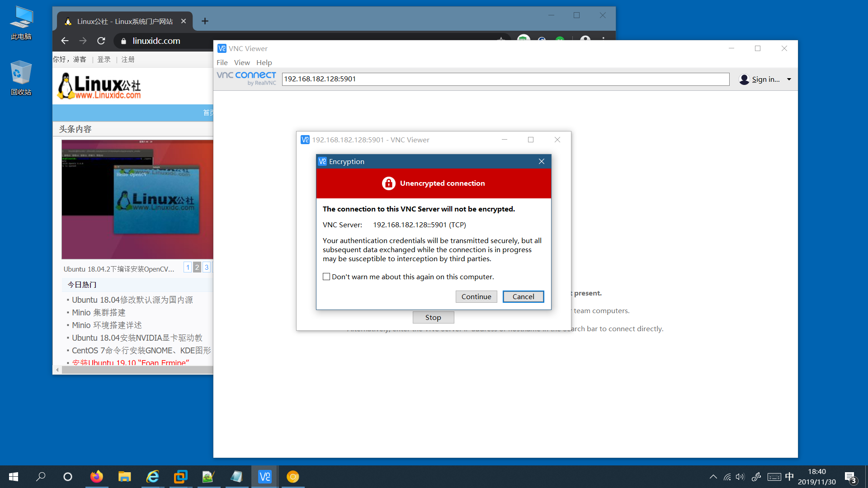
Task: Open the File menu in VNC Viewer
Action: pyautogui.click(x=222, y=62)
